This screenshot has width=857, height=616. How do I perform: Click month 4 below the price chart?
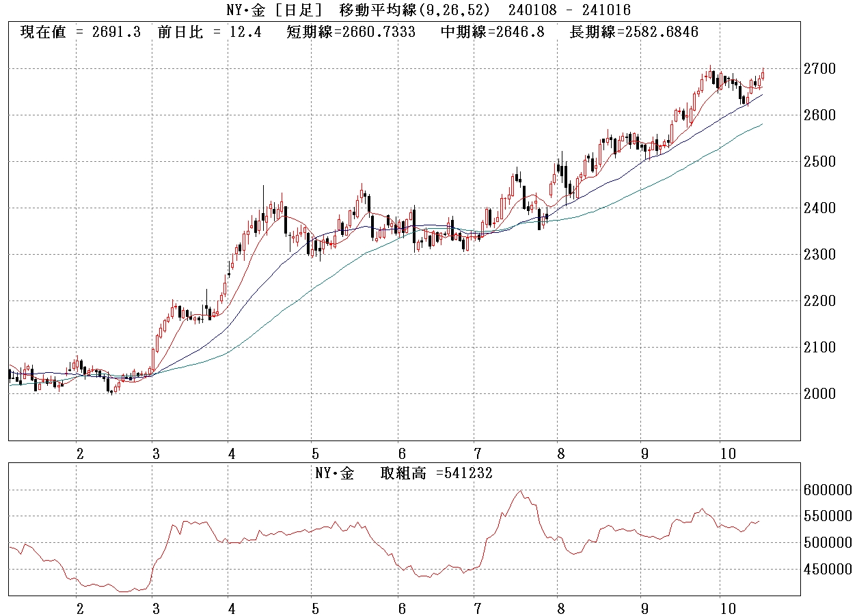coord(232,453)
